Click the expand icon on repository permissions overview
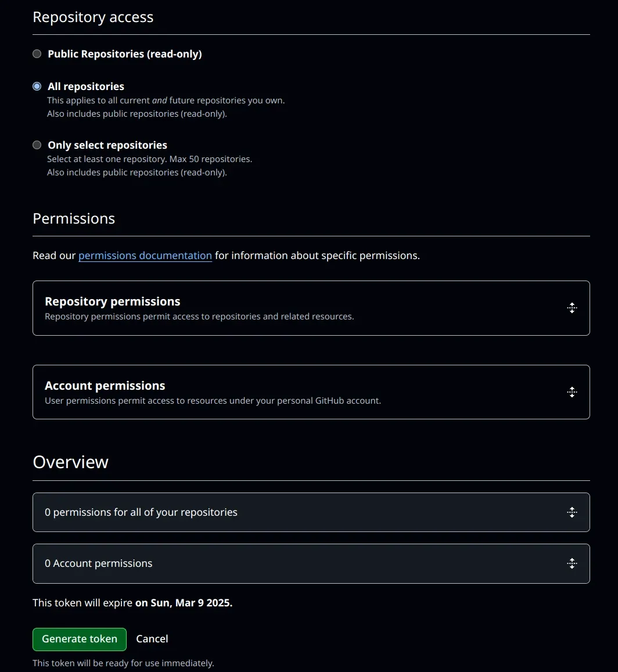 coord(572,512)
